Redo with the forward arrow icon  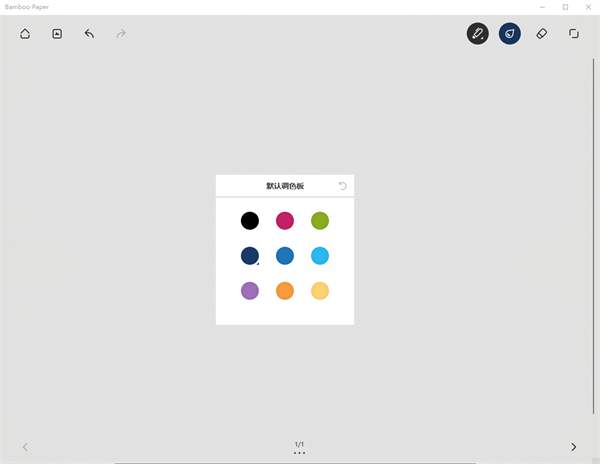tap(121, 34)
